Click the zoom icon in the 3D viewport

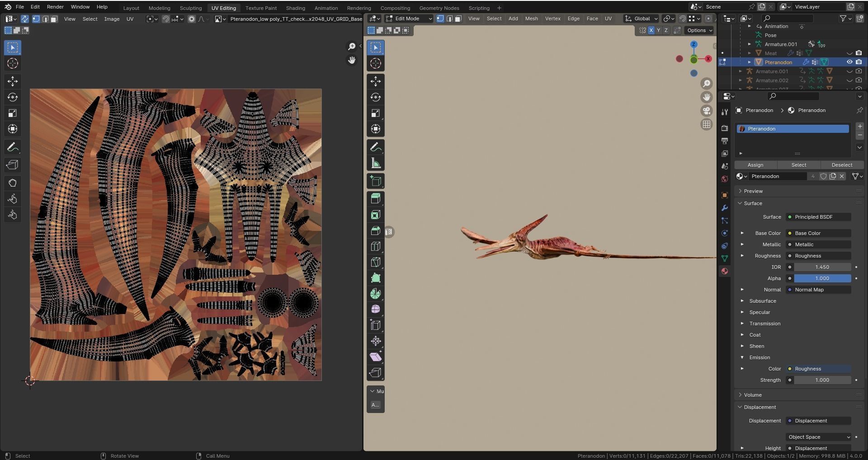(x=707, y=84)
